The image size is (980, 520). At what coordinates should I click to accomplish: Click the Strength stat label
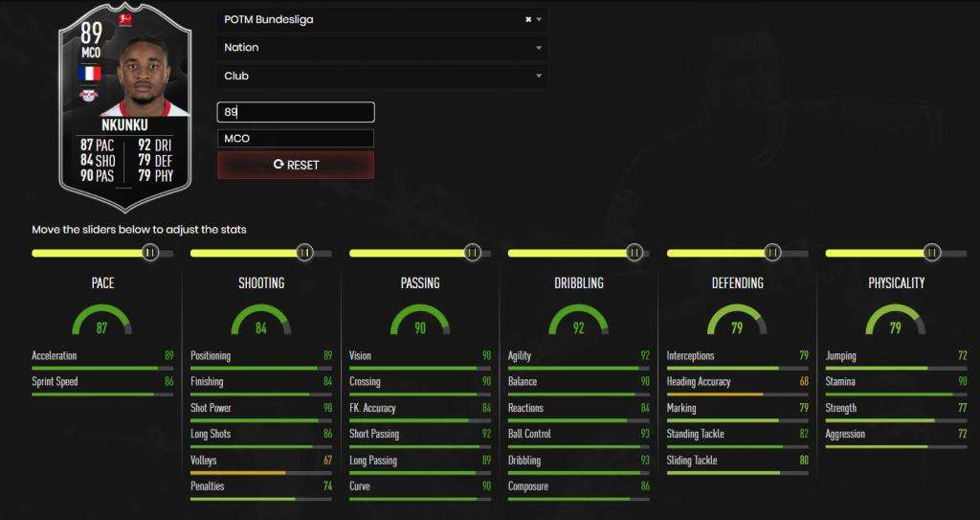coord(841,408)
